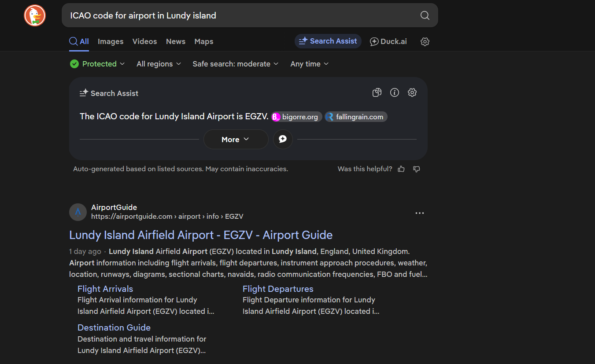Click the thumbs down icon

417,169
